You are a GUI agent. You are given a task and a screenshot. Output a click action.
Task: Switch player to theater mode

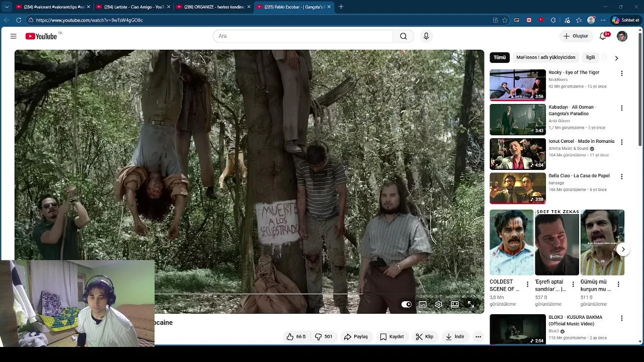[x=455, y=304]
